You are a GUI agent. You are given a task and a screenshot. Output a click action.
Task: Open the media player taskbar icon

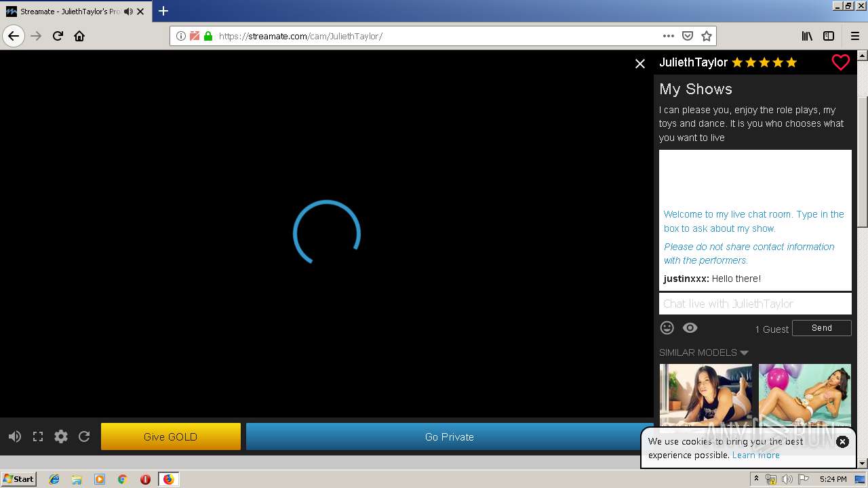[100, 479]
